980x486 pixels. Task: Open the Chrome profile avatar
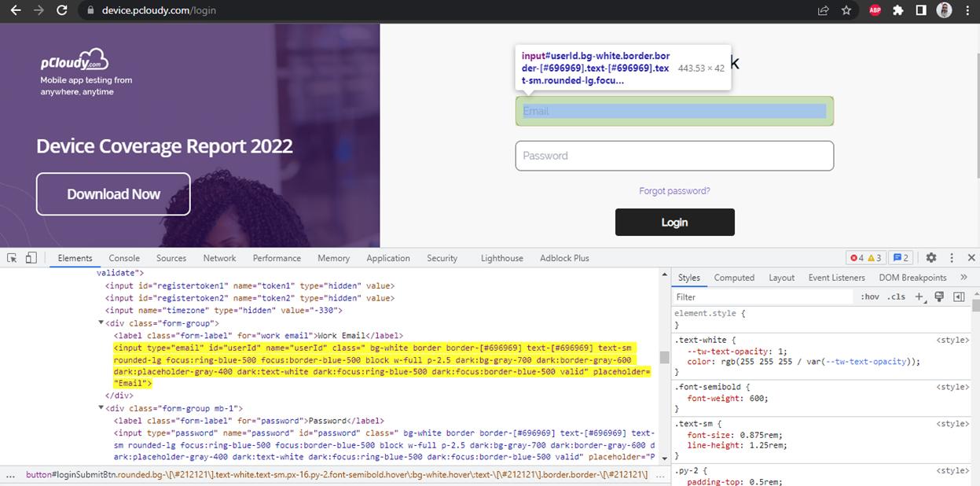[944, 10]
